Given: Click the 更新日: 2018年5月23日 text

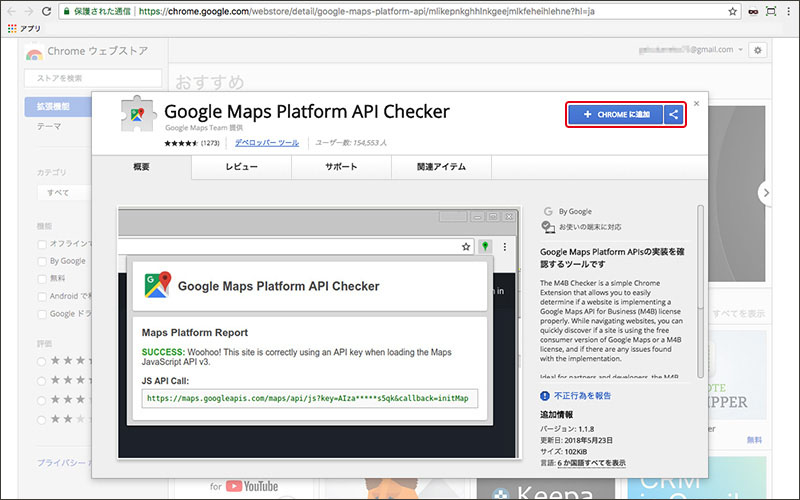Looking at the screenshot, I should [577, 440].
